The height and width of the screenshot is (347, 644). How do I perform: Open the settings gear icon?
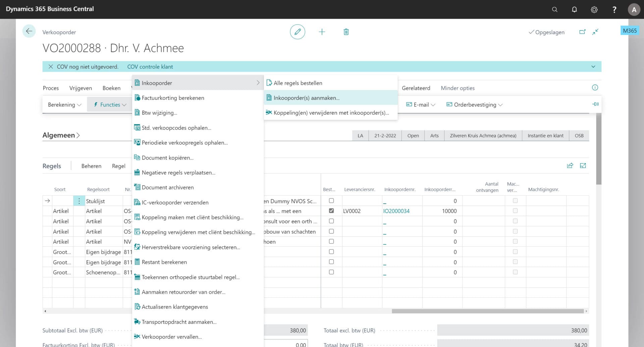(594, 9)
